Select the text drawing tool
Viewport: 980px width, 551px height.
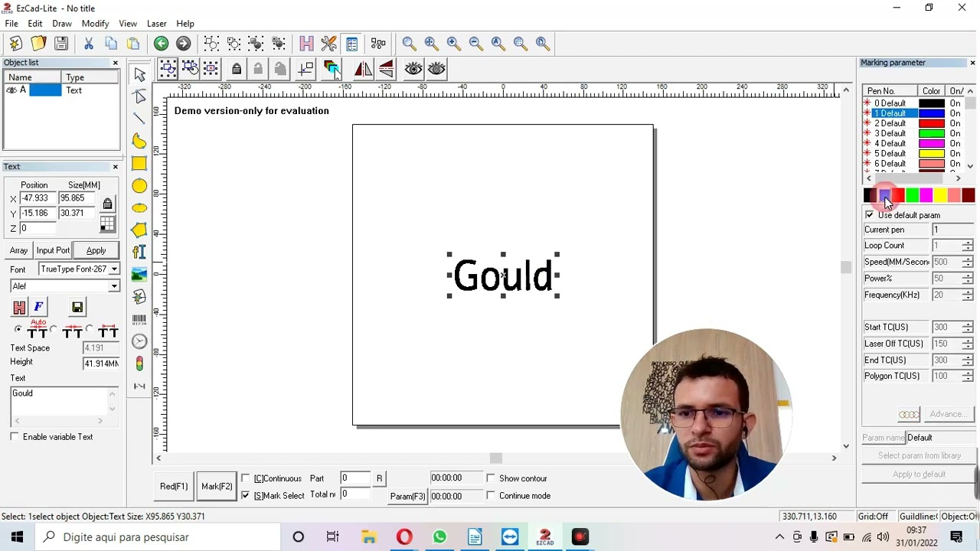tap(139, 252)
